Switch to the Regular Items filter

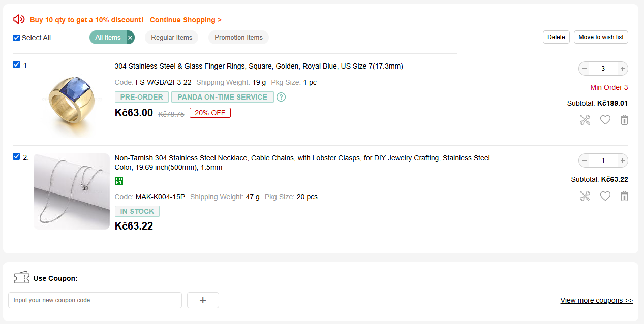click(x=171, y=38)
